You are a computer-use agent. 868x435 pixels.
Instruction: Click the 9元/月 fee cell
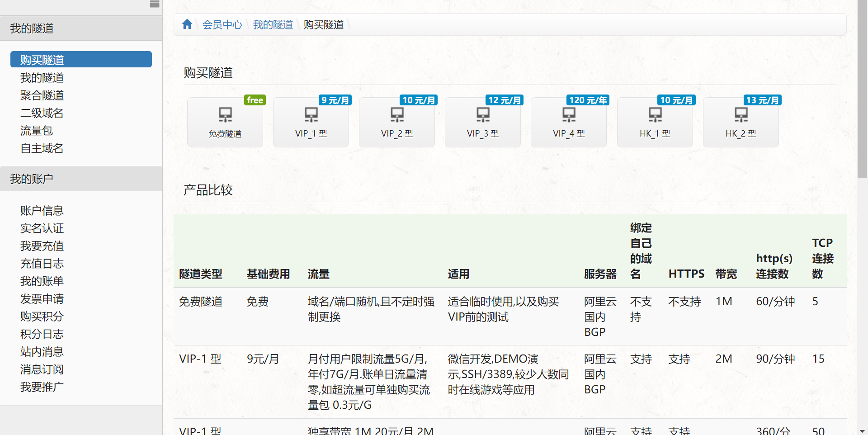tap(263, 359)
